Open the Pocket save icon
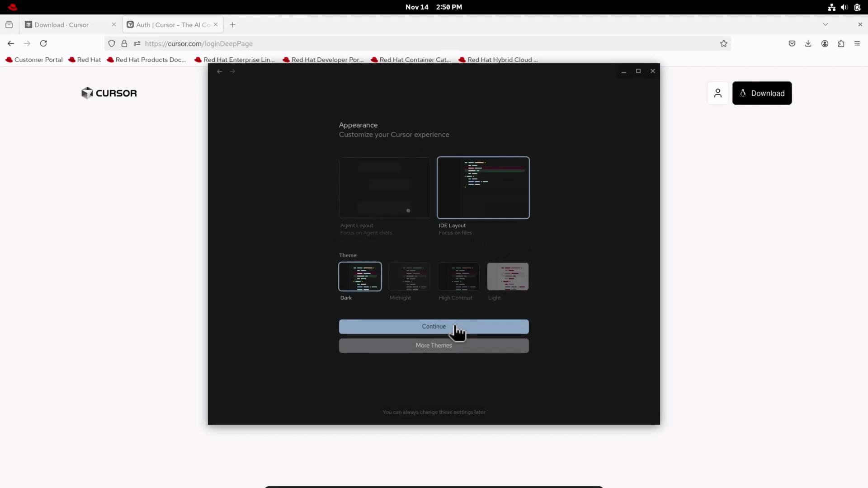 (792, 43)
